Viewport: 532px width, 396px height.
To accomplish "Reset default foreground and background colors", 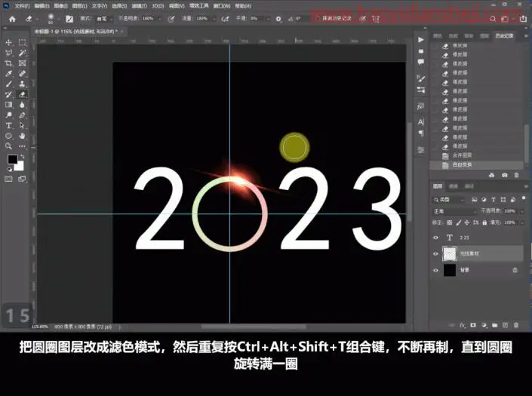I will [10, 169].
